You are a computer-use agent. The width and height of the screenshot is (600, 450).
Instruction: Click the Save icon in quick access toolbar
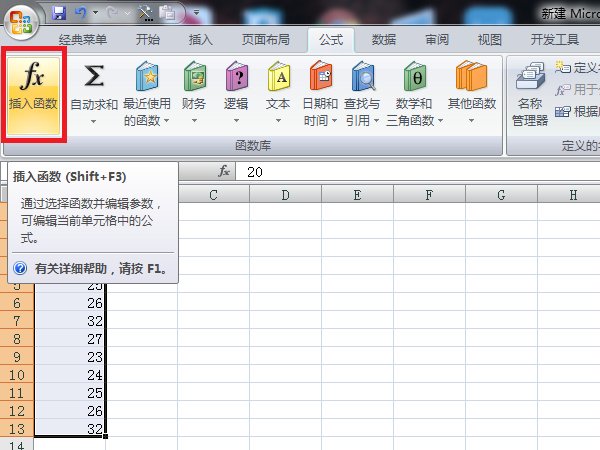click(x=57, y=14)
